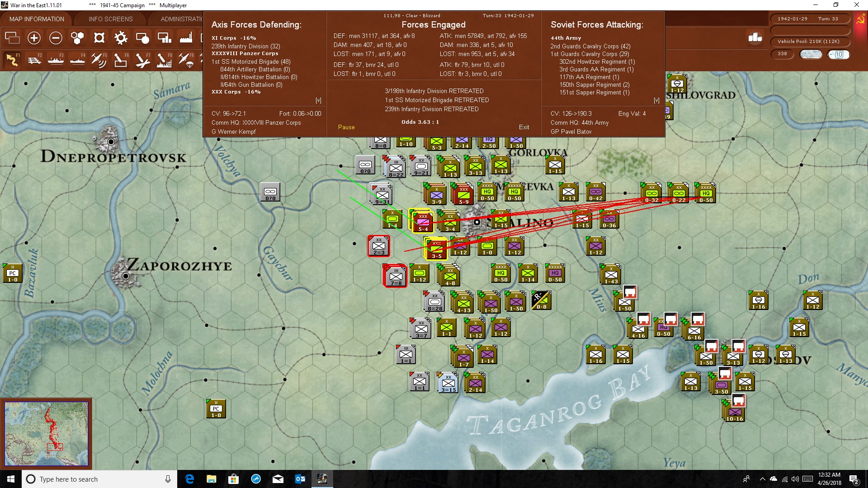Toggle the gear-shaped map overlay icon
Viewport: 868px width, 488px height.
point(121,38)
